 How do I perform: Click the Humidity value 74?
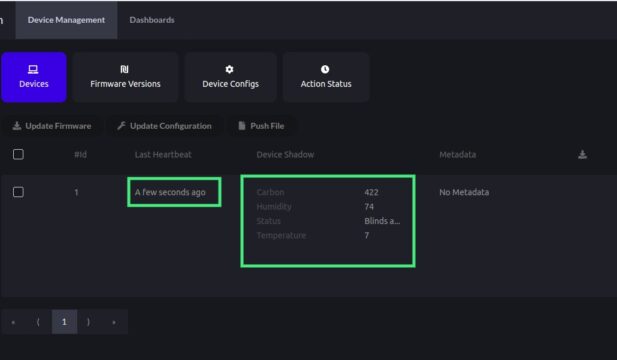369,207
